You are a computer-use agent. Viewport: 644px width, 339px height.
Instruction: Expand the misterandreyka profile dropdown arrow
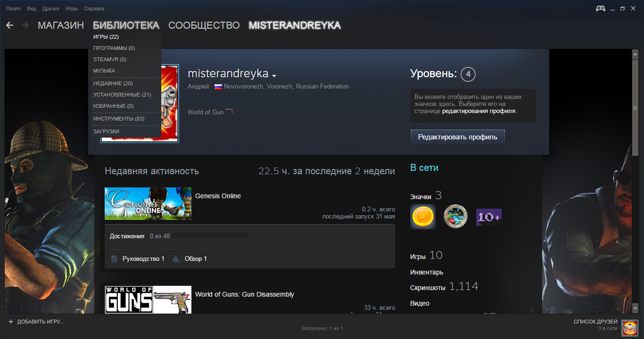point(274,75)
